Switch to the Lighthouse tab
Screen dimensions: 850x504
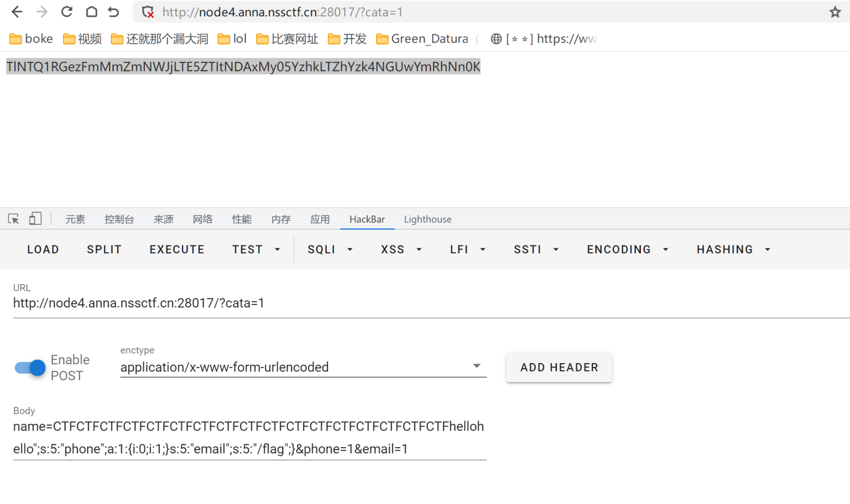pyautogui.click(x=427, y=219)
